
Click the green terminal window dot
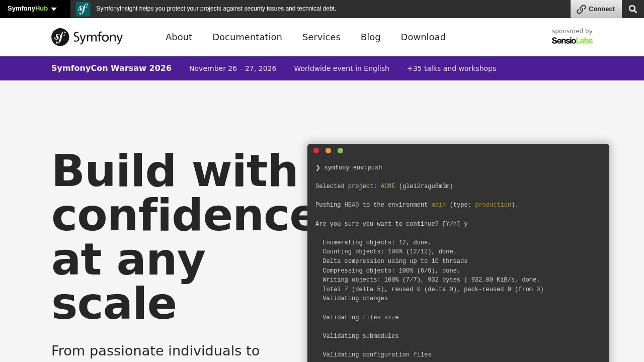(340, 151)
